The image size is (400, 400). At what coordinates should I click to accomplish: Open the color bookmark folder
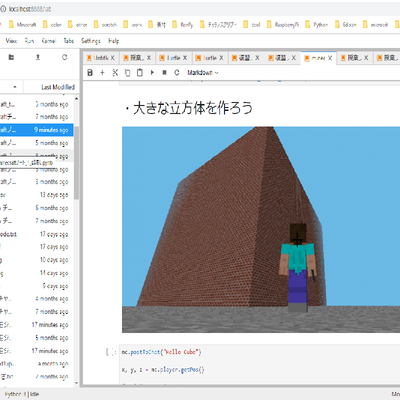(52, 25)
